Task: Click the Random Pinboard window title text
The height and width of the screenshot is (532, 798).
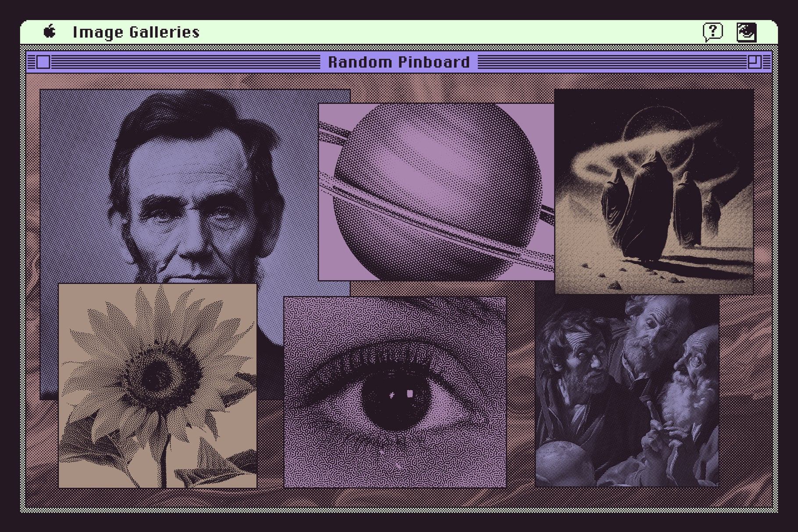Action: click(x=399, y=62)
